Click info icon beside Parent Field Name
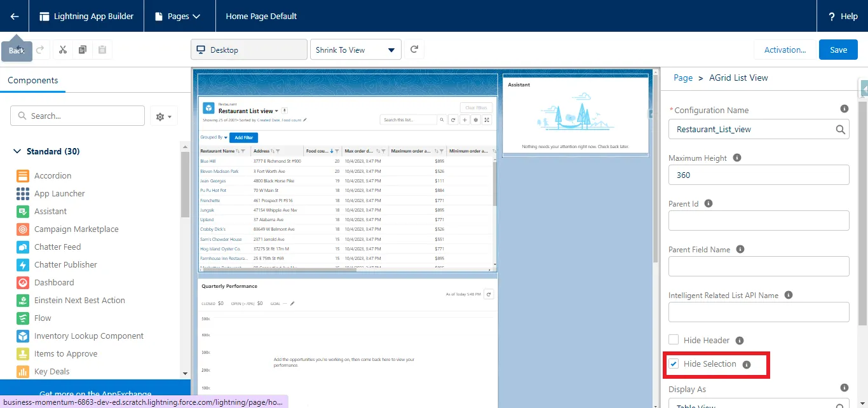This screenshot has height=408, width=868. (740, 249)
